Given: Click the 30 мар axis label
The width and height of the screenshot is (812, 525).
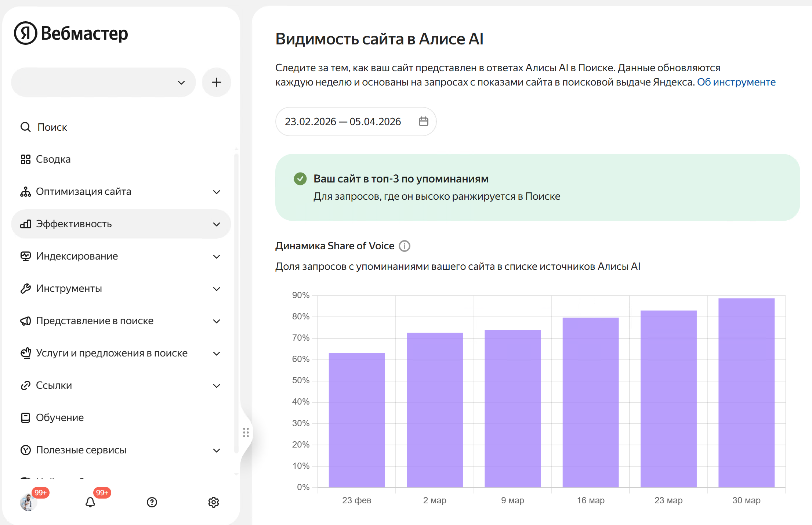Looking at the screenshot, I should click(747, 500).
